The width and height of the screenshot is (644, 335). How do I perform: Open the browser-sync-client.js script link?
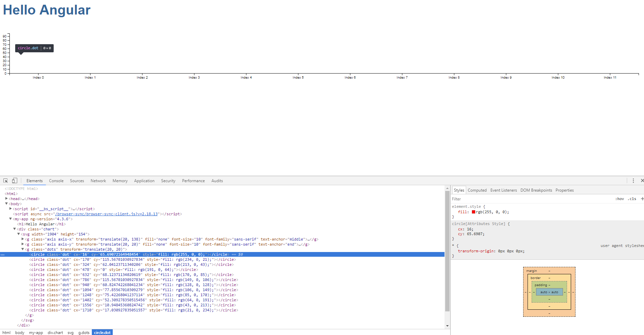(x=106, y=214)
